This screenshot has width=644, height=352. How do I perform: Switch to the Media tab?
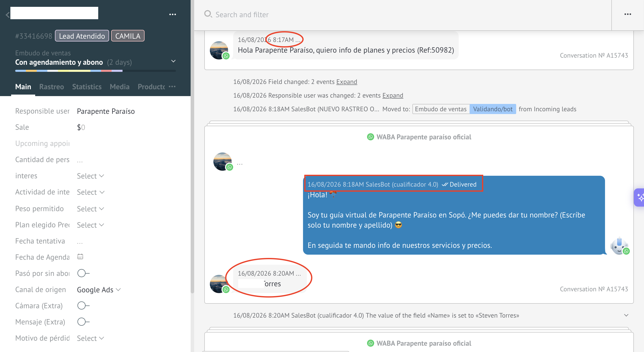pos(119,87)
